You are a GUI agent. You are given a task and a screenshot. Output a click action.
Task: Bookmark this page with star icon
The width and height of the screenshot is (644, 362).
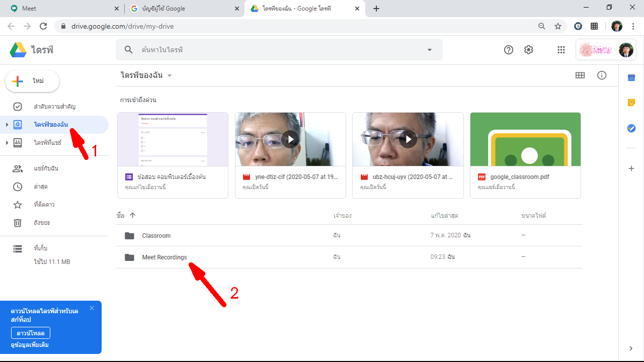(x=557, y=26)
